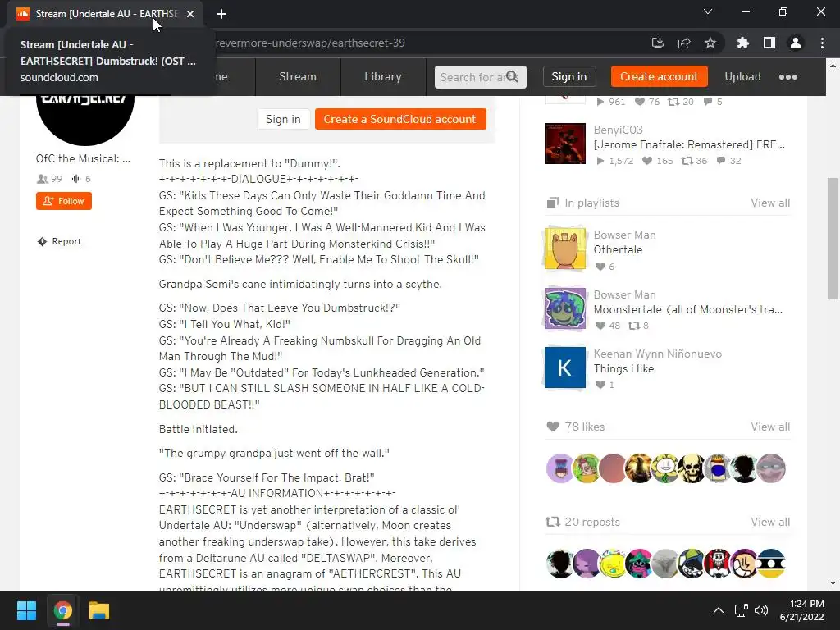Open the BenyiC03 artist link
The width and height of the screenshot is (840, 630).
pyautogui.click(x=619, y=130)
